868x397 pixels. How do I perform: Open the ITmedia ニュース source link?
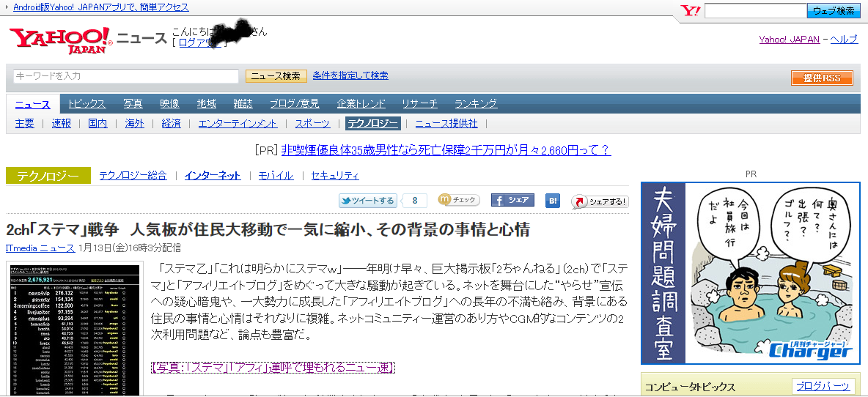pos(40,248)
